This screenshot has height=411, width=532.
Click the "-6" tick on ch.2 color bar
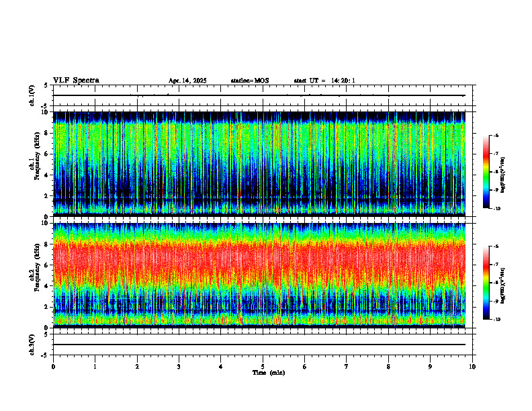tap(496, 246)
